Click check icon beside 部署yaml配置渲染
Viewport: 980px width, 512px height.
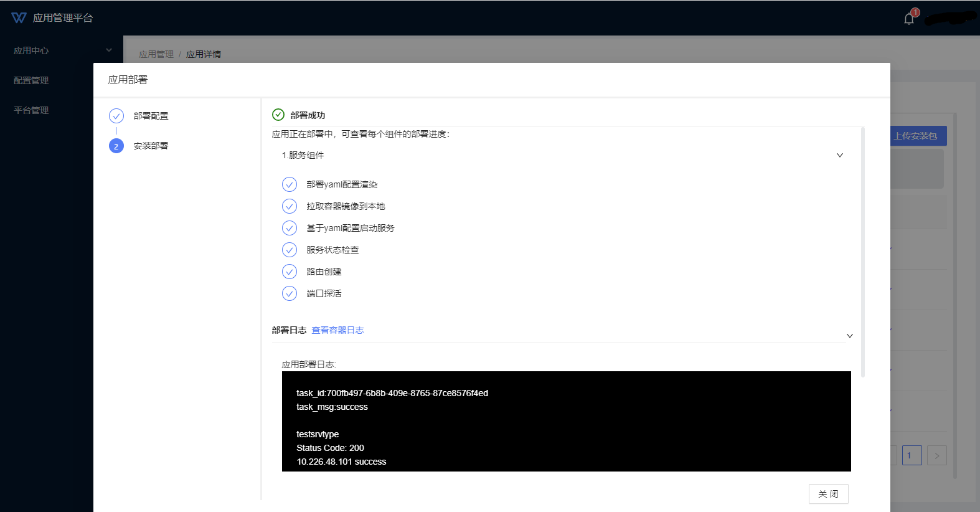(x=290, y=184)
